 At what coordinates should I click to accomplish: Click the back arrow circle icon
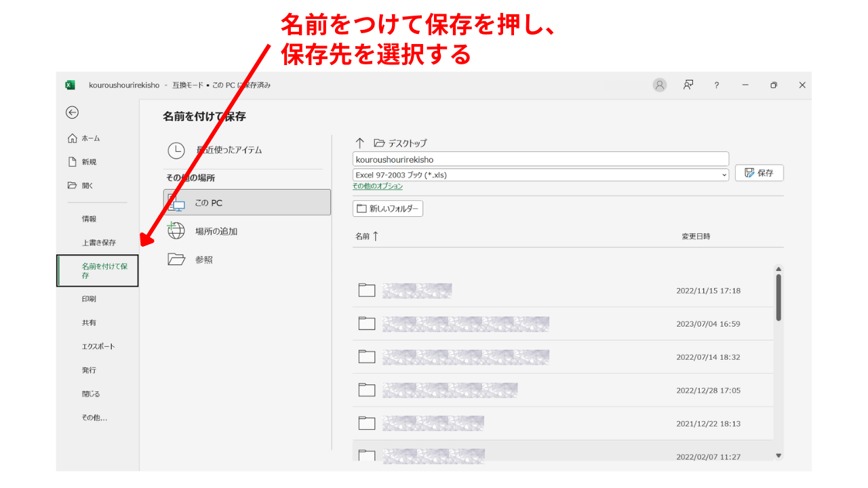[x=72, y=113]
